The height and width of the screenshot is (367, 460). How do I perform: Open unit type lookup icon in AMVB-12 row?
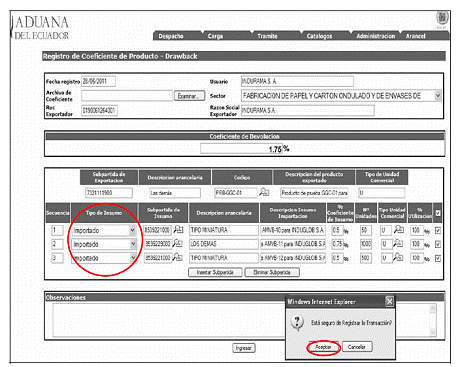pos(398,257)
